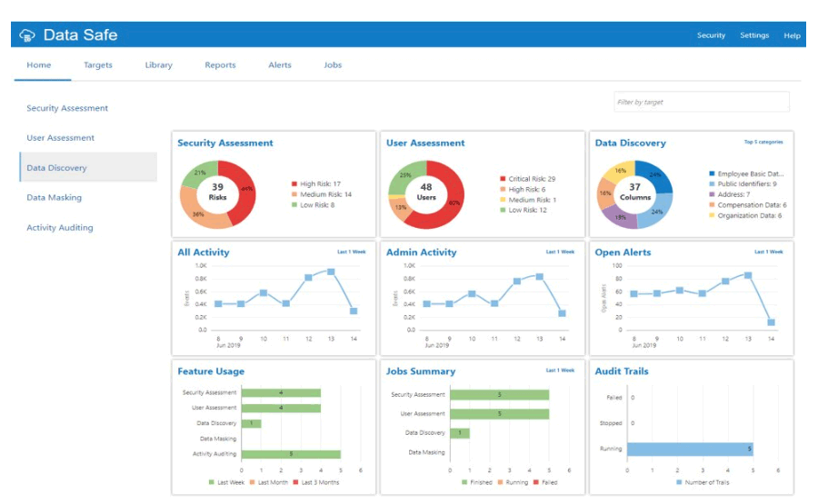Open the Reports tab

tap(220, 65)
